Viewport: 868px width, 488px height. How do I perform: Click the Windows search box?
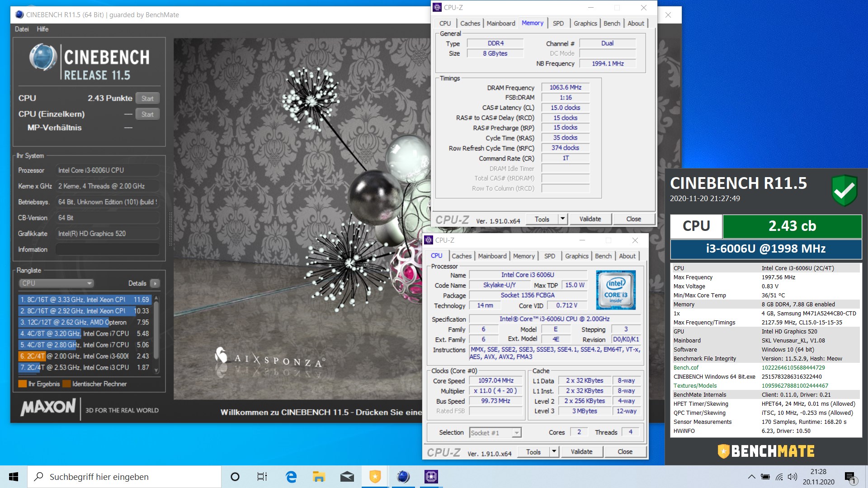click(124, 477)
